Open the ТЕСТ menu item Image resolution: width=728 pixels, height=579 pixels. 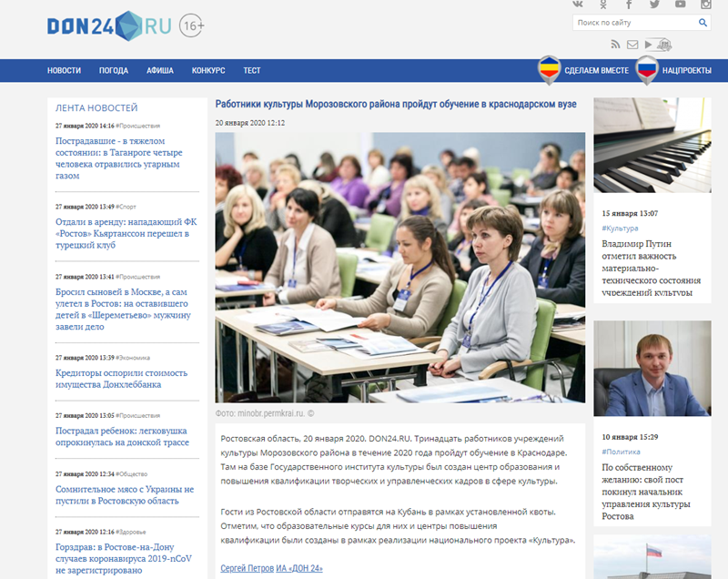coord(252,71)
